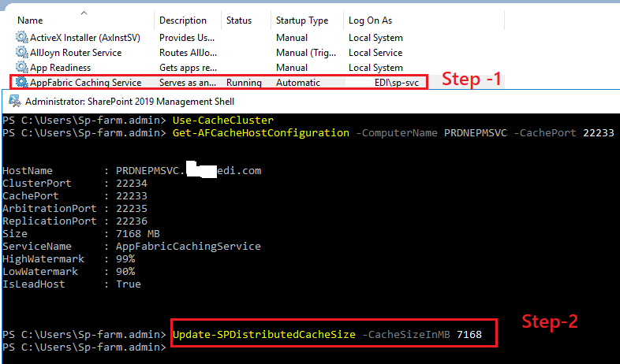Click the 7168 cache size argument
The width and height of the screenshot is (620, 364).
point(469,335)
